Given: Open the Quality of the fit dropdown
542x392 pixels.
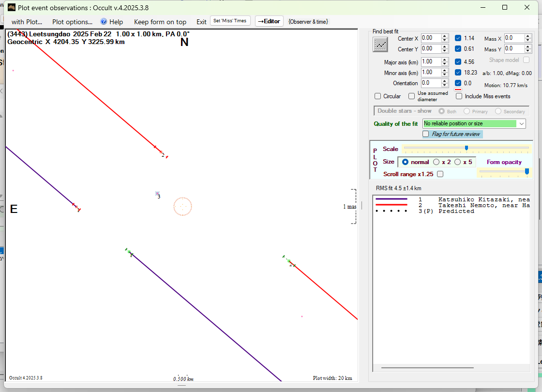Looking at the screenshot, I should click(x=521, y=124).
